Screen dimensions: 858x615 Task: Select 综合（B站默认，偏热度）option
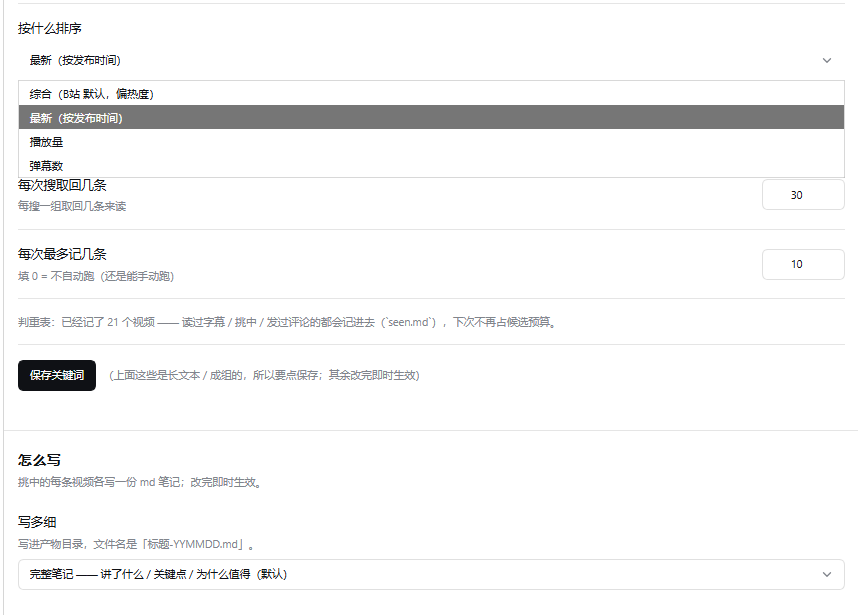[431, 94]
